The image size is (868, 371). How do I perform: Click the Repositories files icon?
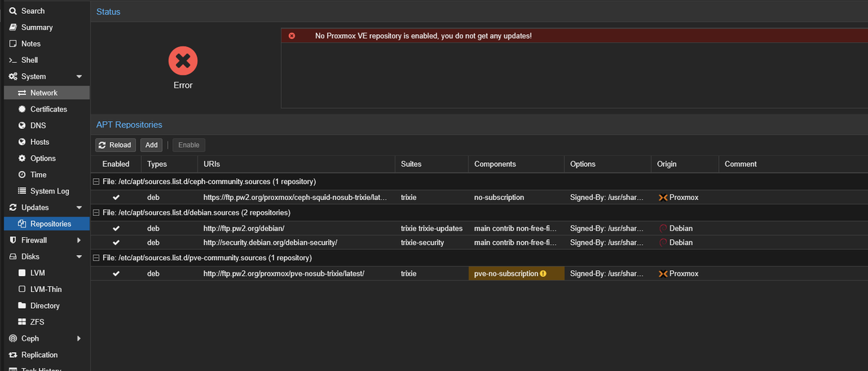coord(22,224)
